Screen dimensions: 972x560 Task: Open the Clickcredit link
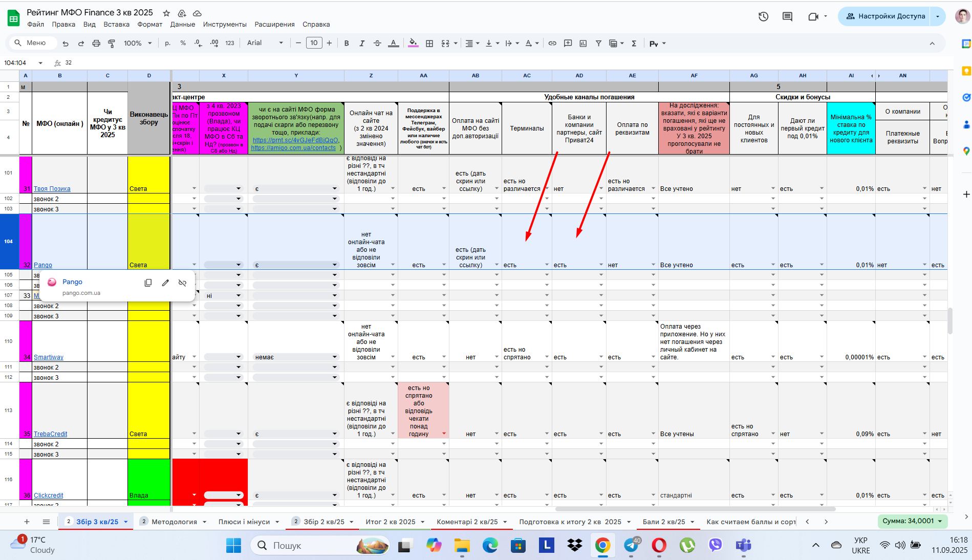pyautogui.click(x=49, y=496)
